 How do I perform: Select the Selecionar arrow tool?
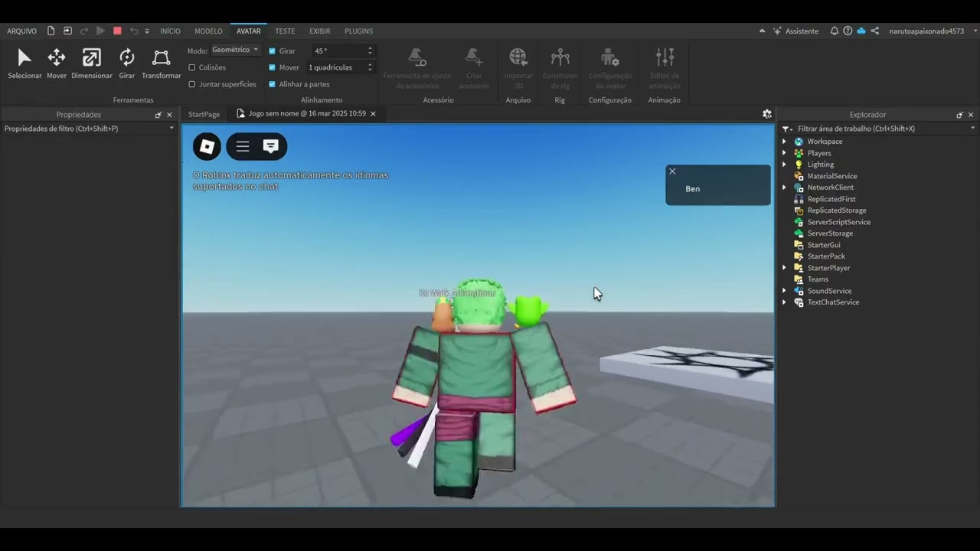(24, 64)
